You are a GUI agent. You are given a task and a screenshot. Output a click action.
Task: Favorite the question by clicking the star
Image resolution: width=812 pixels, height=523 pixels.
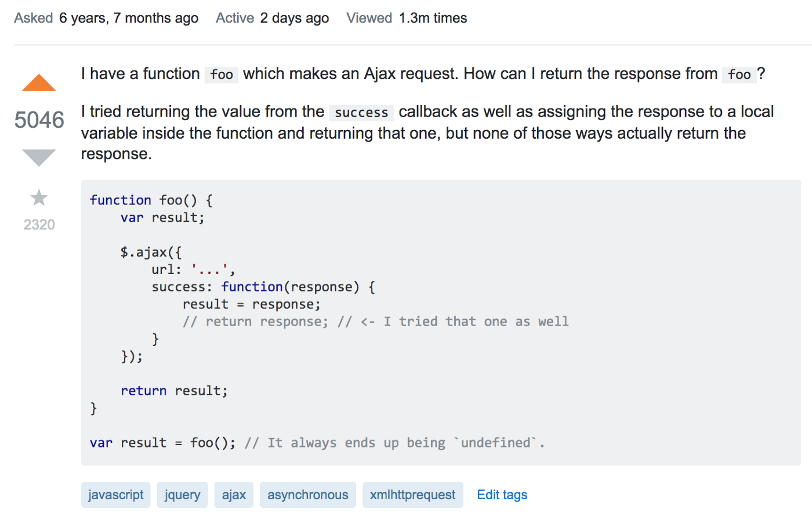38,197
